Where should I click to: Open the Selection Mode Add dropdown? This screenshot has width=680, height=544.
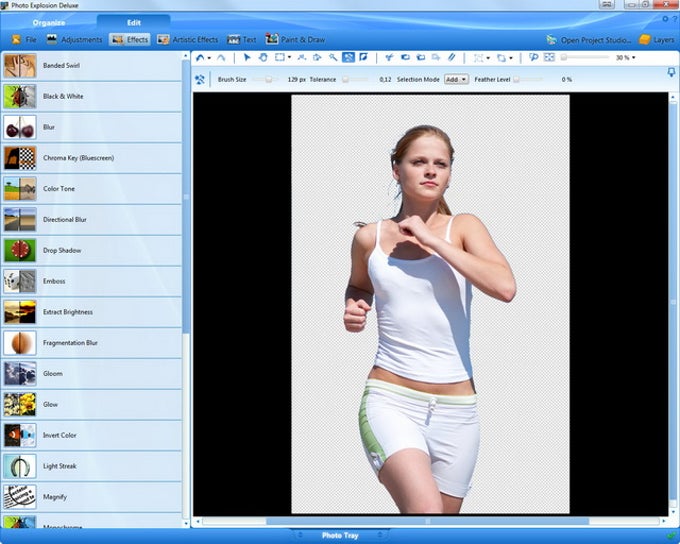click(456, 79)
